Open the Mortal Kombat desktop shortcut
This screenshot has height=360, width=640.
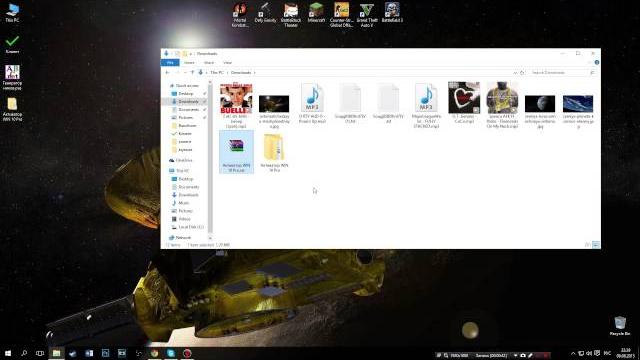240,15
